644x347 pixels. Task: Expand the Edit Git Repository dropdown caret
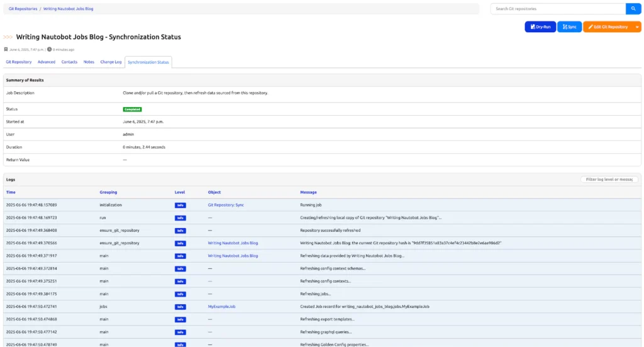click(x=637, y=26)
